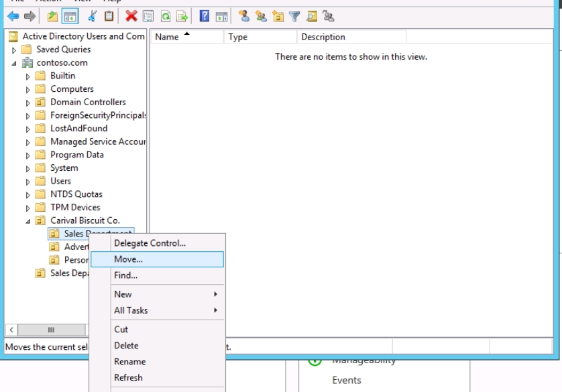Create a new user with the toolbar icon
This screenshot has width=562, height=392.
[x=244, y=16]
